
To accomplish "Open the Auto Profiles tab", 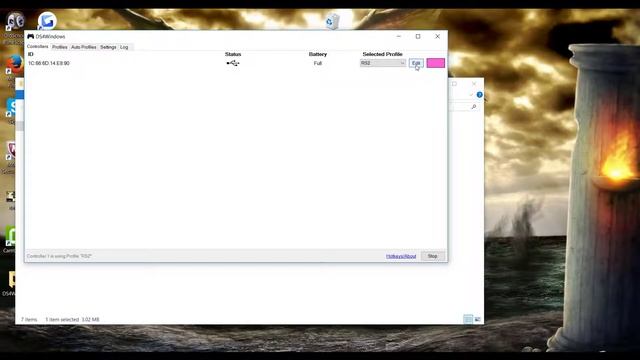I will [84, 47].
